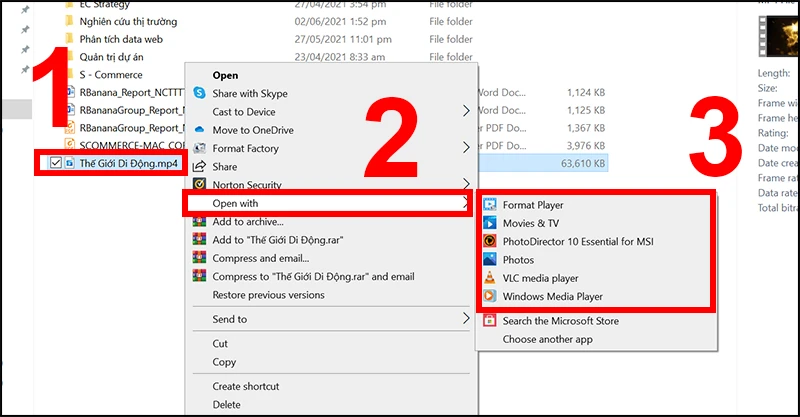
Task: Choose Move to OneDrive
Action: (253, 130)
